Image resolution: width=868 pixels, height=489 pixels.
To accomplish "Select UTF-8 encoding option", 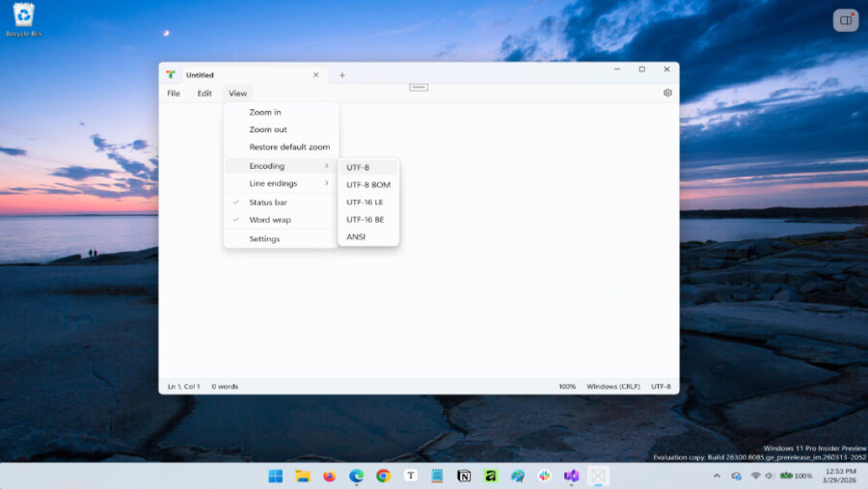I will [358, 167].
